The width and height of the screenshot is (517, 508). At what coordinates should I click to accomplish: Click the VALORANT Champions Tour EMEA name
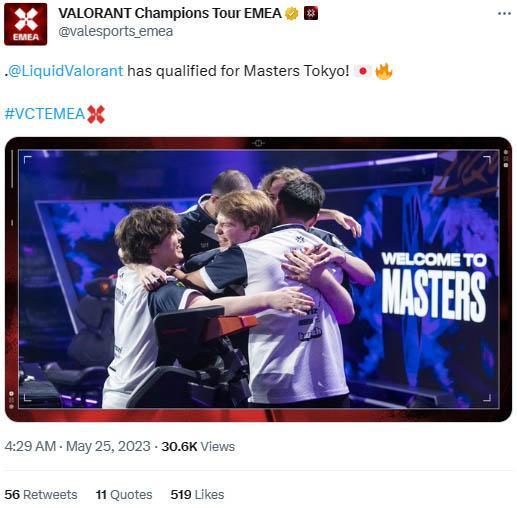point(170,14)
